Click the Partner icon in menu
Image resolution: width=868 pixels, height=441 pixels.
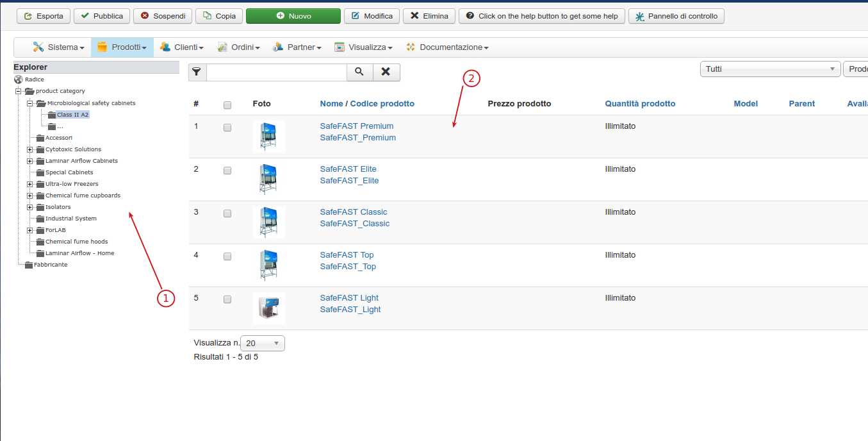pos(278,47)
